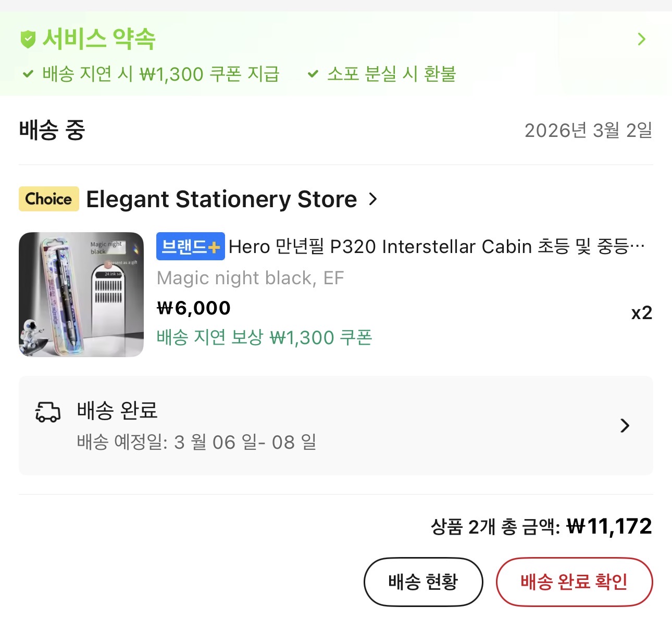672x632 pixels.
Task: Click the 브랜드+ badge icon
Action: pyautogui.click(x=191, y=246)
